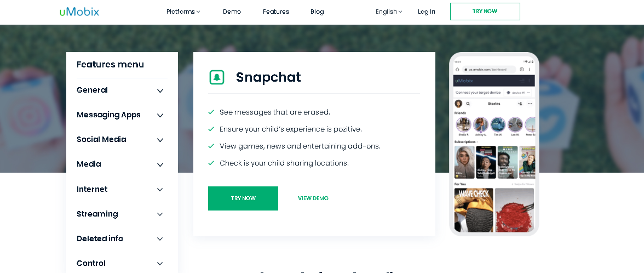This screenshot has width=644, height=273.
Task: Open the Blog page
Action: point(317,12)
